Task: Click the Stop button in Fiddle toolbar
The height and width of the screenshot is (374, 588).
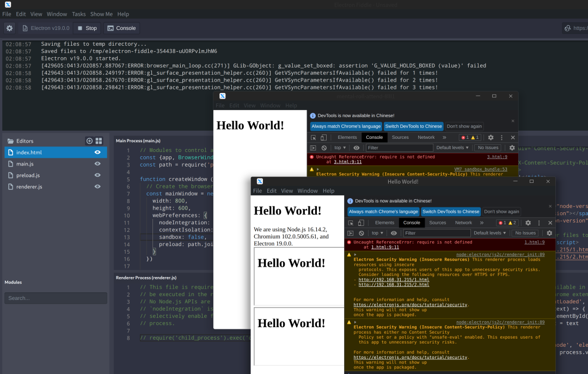Action: click(x=87, y=28)
